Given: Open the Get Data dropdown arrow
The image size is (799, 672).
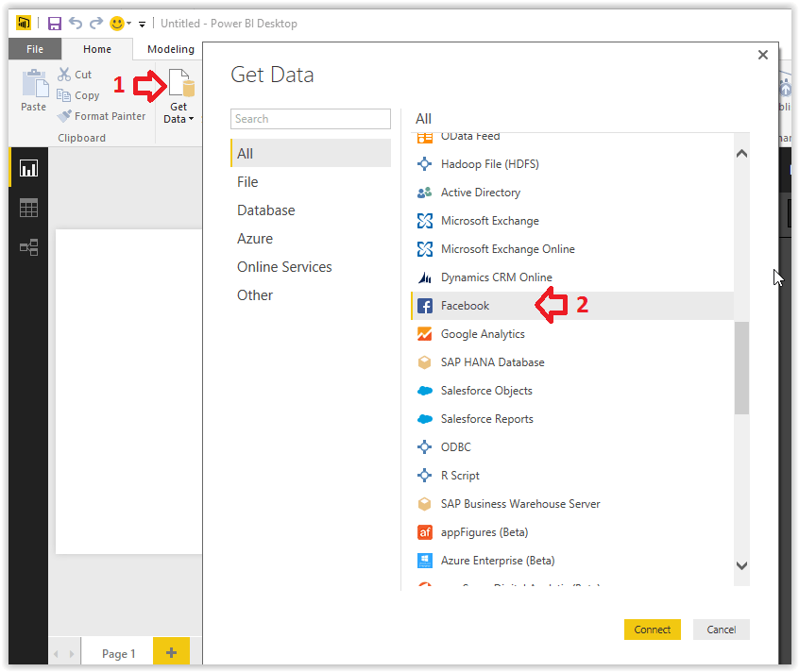Looking at the screenshot, I should pyautogui.click(x=191, y=119).
